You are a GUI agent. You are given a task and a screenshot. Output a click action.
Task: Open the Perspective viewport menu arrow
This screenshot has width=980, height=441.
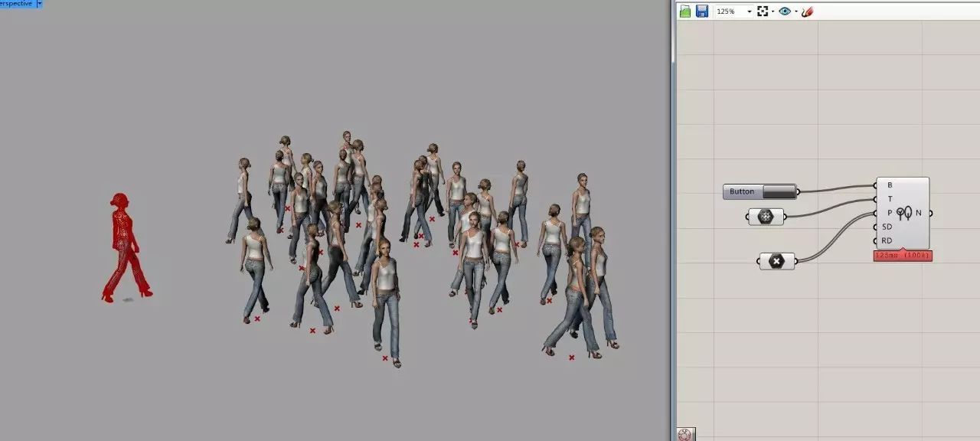tap(39, 4)
